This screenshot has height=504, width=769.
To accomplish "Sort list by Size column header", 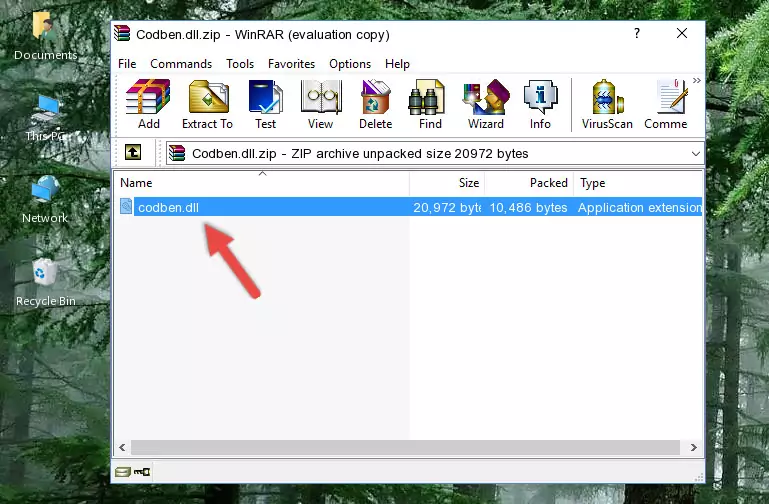I will [x=447, y=183].
